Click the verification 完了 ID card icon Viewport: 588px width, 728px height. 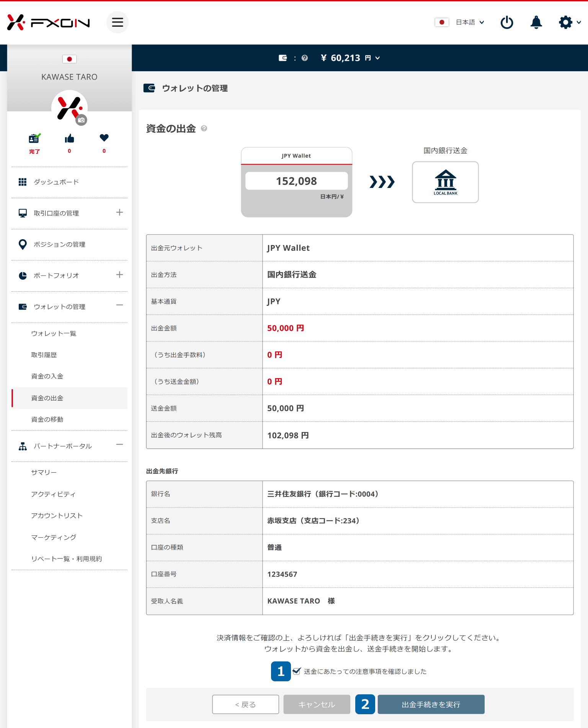tap(34, 138)
